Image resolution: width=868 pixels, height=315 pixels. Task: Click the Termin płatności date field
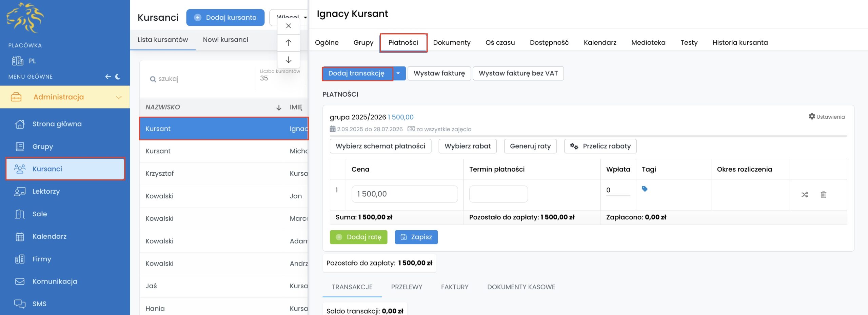498,194
